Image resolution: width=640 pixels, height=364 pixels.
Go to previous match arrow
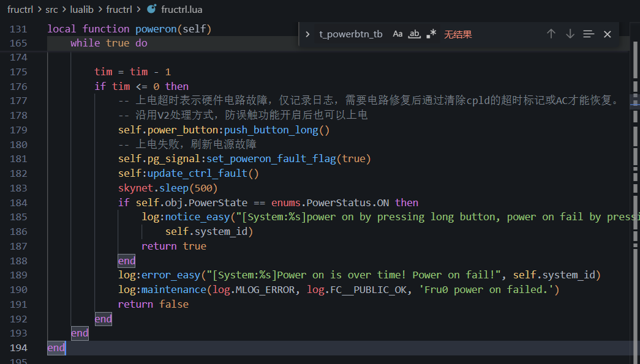pyautogui.click(x=551, y=34)
